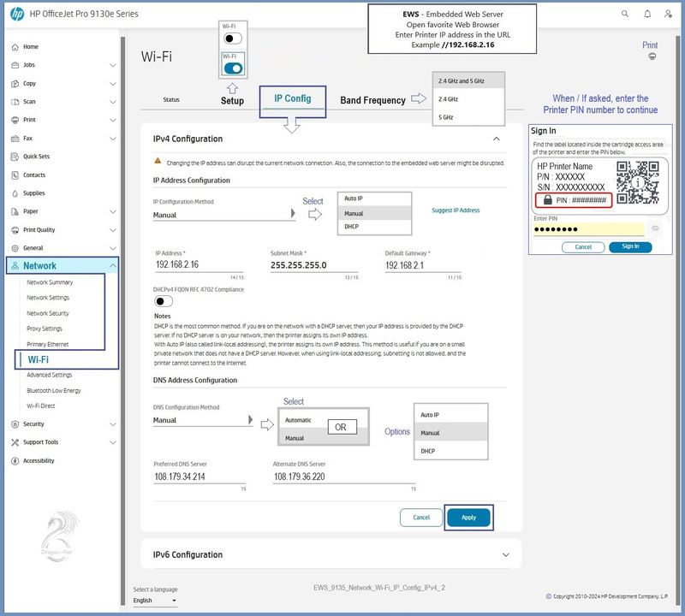The image size is (685, 616).
Task: Switch to the Status tab
Action: 171,99
